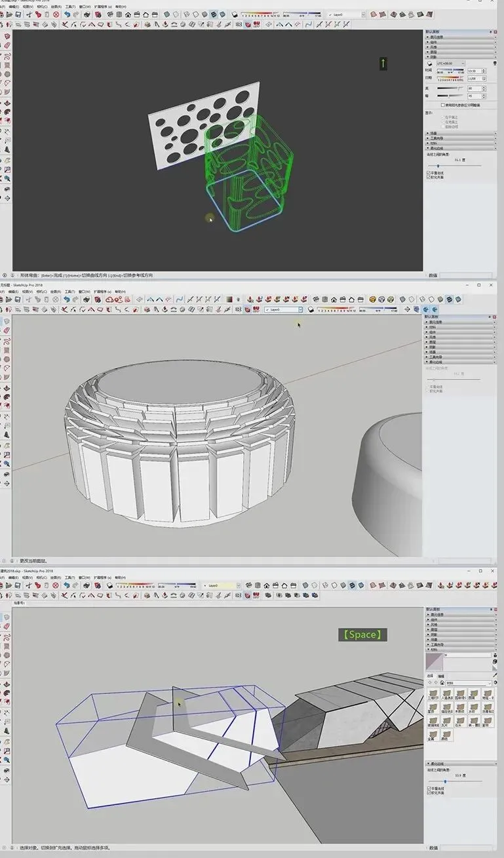Screen dimensions: 504x858
Task: Open the UTC+08:00 time zone dropdown
Action: [x=451, y=64]
